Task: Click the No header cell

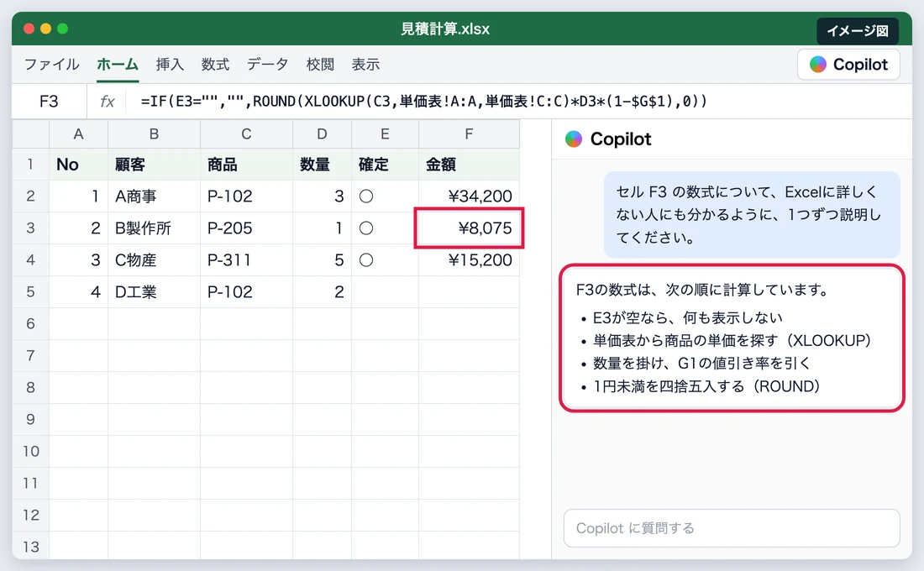Action: [x=78, y=165]
